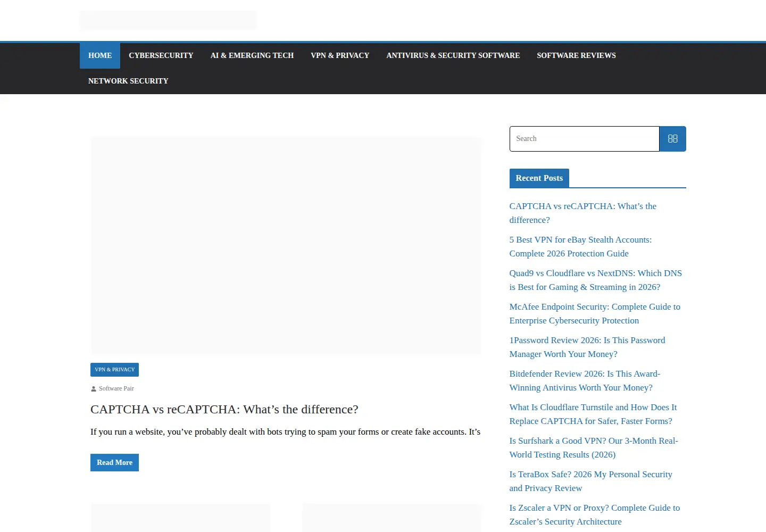Click the VPN & Privacy category tag
This screenshot has width=766, height=532.
(114, 370)
